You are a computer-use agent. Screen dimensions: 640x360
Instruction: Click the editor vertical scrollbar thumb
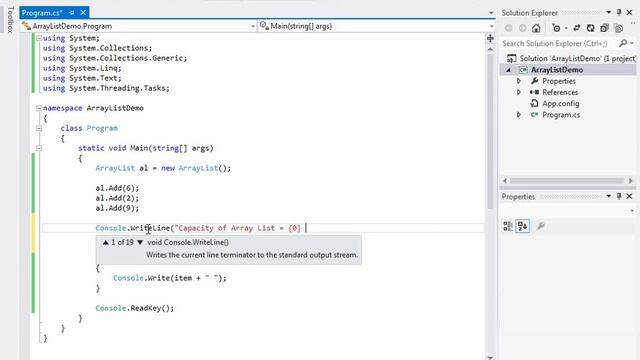pyautogui.click(x=490, y=131)
